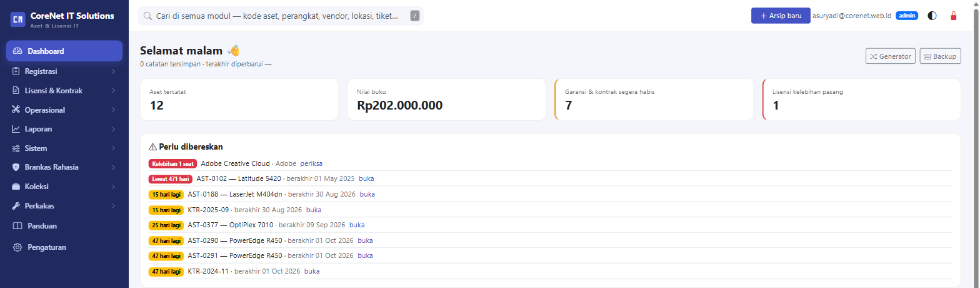Click the Laporan chart icon

point(16,129)
